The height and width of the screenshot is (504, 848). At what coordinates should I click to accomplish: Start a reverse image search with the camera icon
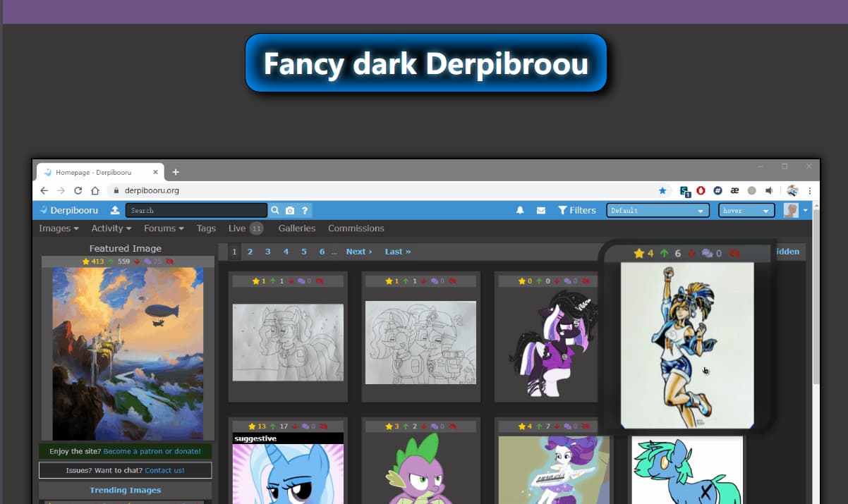pos(290,210)
